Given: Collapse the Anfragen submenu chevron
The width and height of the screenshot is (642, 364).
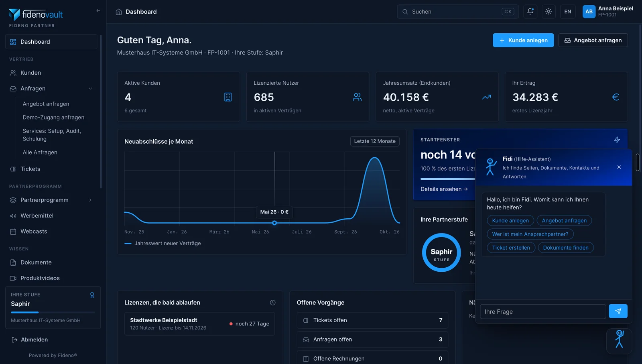Looking at the screenshot, I should tap(90, 89).
